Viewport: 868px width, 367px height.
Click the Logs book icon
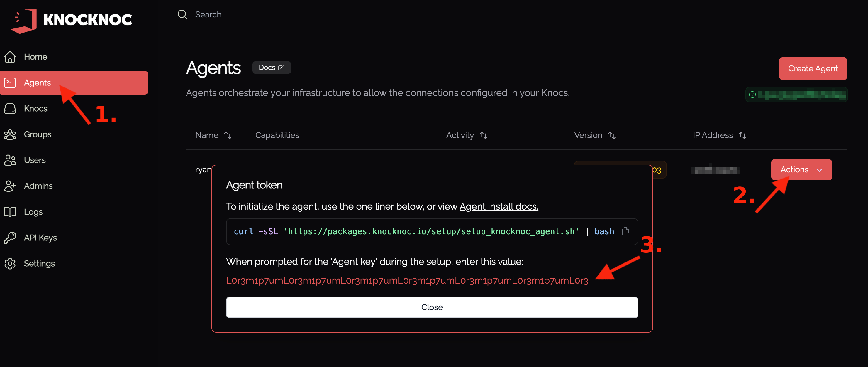(x=10, y=212)
